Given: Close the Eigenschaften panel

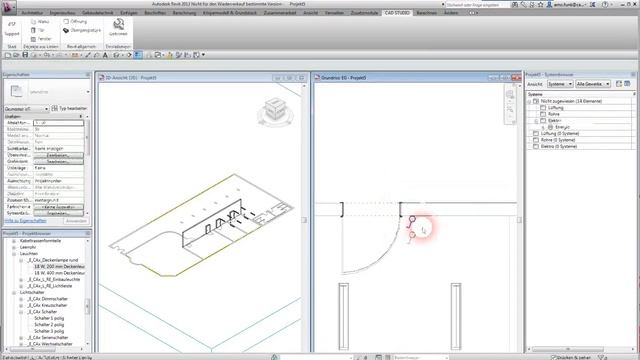Looking at the screenshot, I should tap(88, 75).
